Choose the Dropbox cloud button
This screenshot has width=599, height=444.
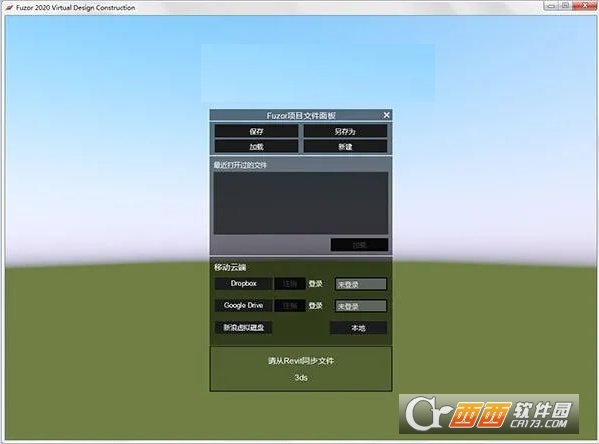[x=243, y=284]
